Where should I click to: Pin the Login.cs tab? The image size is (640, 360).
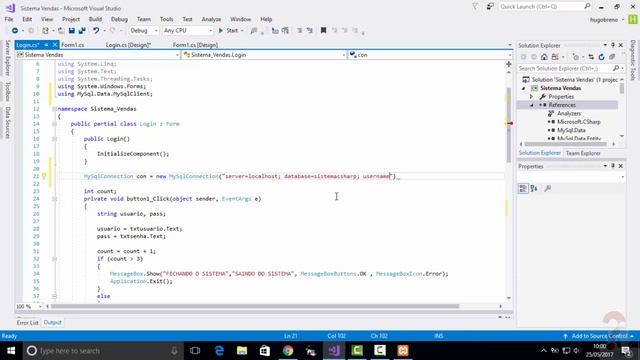tap(47, 45)
